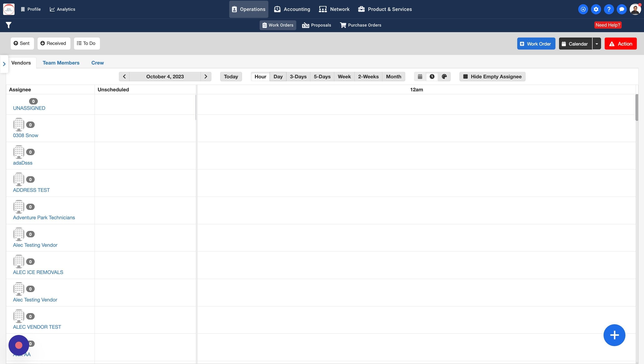Open Purchase Orders menu item
Screen dimensions: 644x364
[361, 25]
